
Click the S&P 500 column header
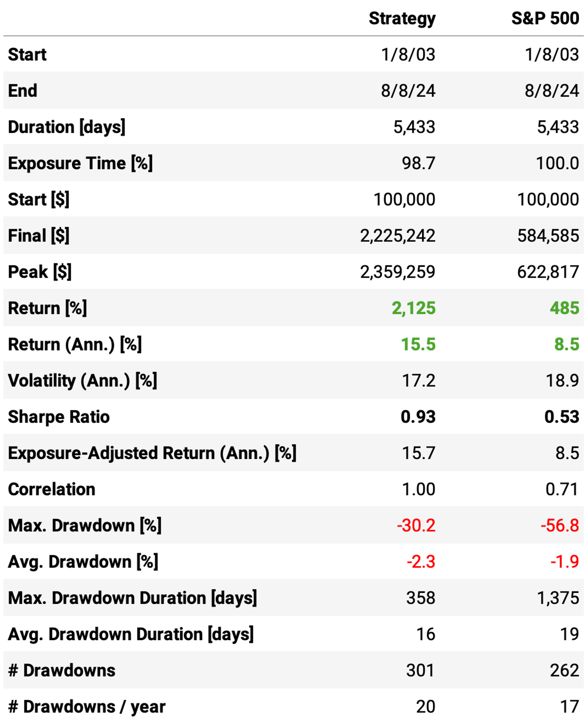[x=545, y=18]
